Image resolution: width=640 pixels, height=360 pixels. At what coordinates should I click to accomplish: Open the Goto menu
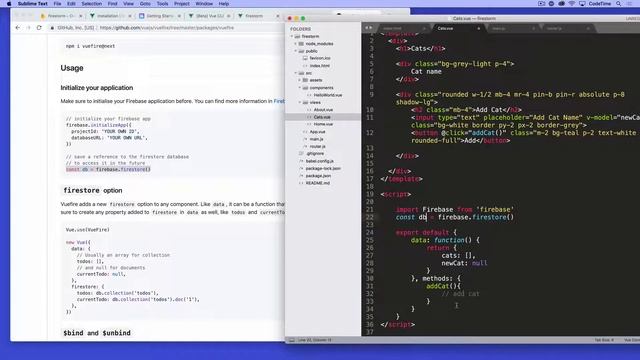[x=145, y=4]
